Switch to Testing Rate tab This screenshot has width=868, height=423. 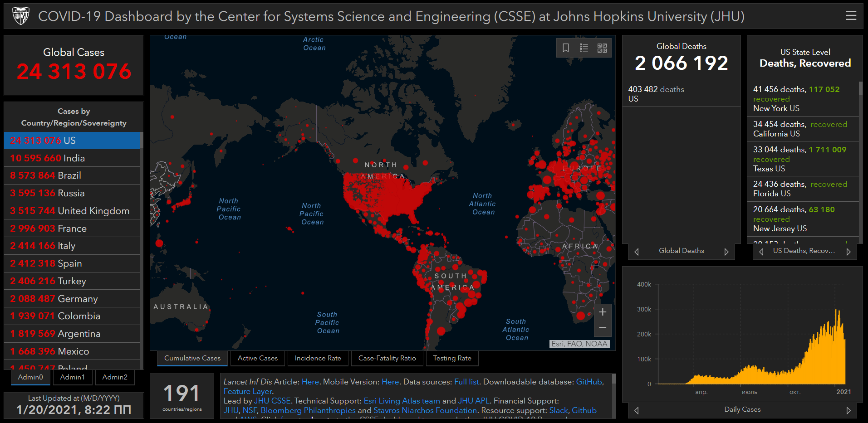point(452,358)
